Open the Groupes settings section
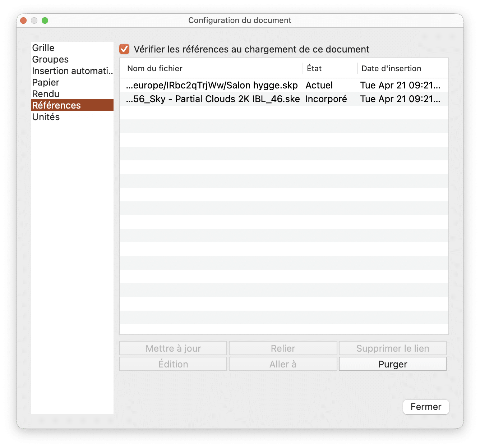Viewport: 480px width, 448px height. point(50,59)
